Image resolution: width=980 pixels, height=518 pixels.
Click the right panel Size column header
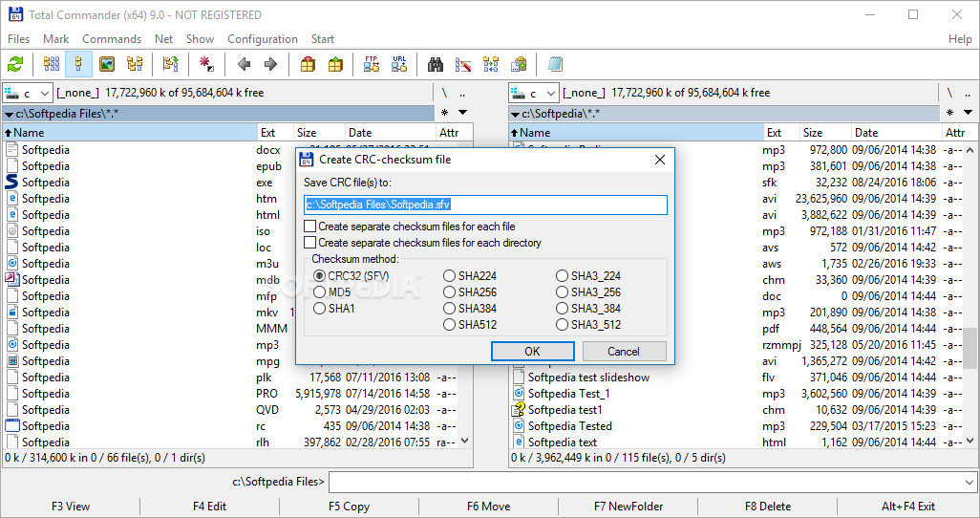click(x=825, y=133)
